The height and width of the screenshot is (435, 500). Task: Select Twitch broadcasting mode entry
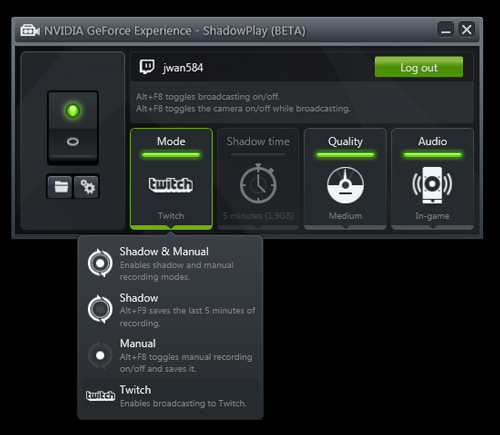pos(170,396)
